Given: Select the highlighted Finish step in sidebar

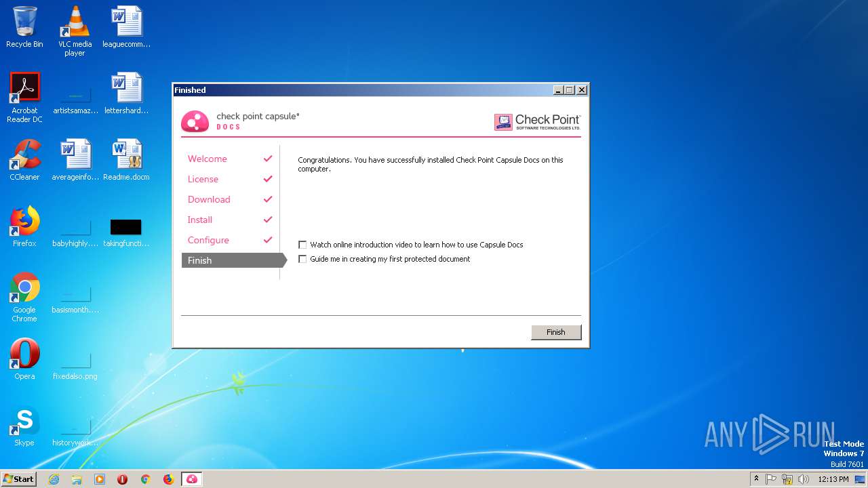Looking at the screenshot, I should [234, 260].
